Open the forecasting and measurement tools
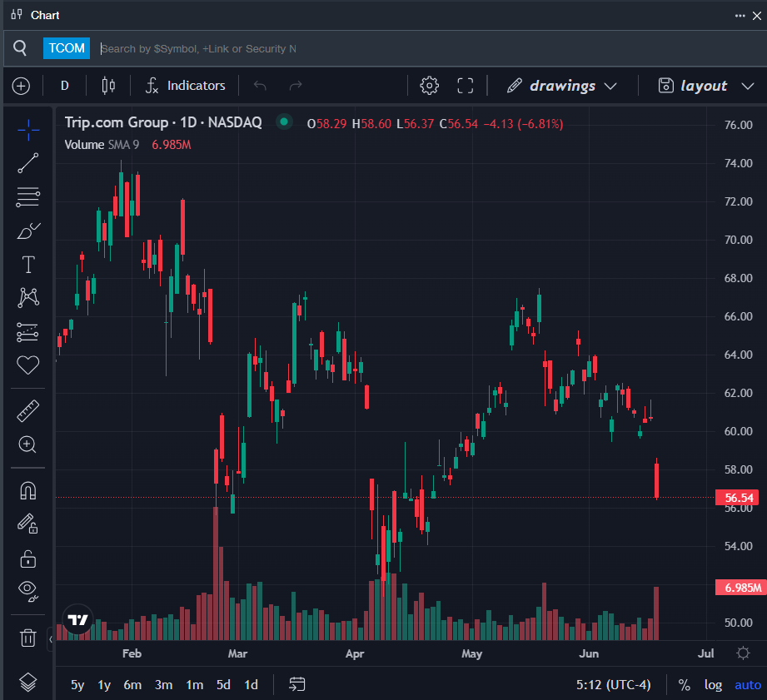This screenshot has height=700, width=767. click(27, 331)
